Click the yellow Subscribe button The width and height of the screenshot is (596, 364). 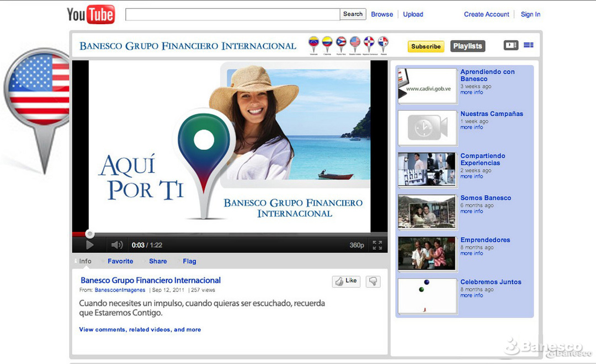pos(425,47)
